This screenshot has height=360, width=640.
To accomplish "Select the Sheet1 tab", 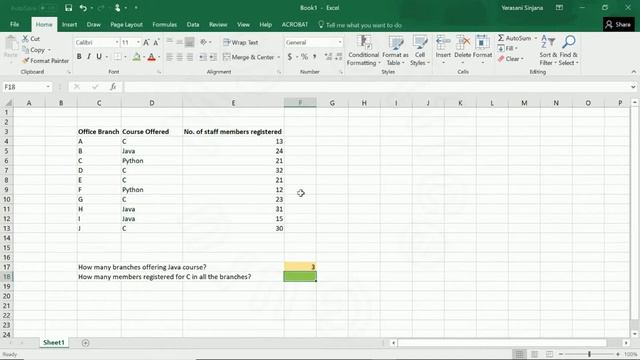I will click(54, 343).
